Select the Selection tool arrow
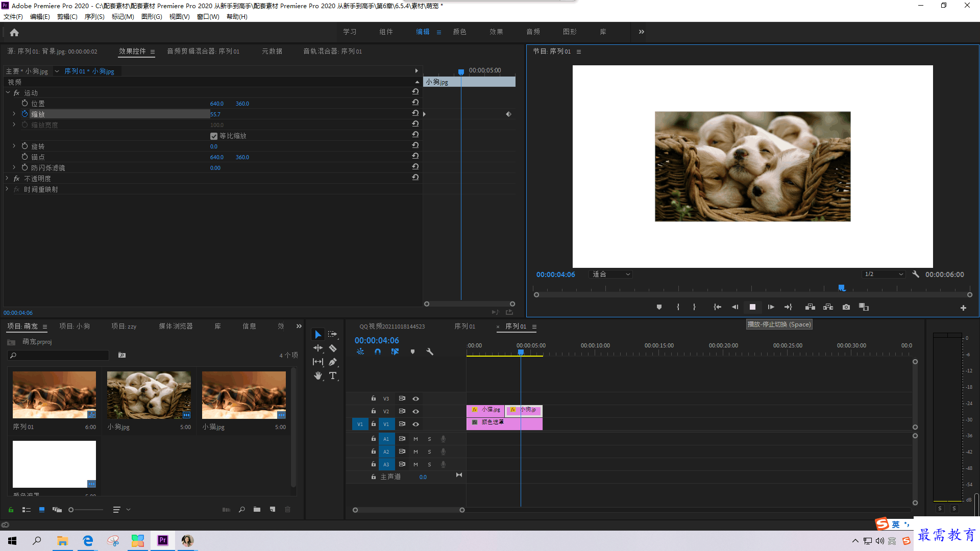980x551 pixels. [318, 334]
